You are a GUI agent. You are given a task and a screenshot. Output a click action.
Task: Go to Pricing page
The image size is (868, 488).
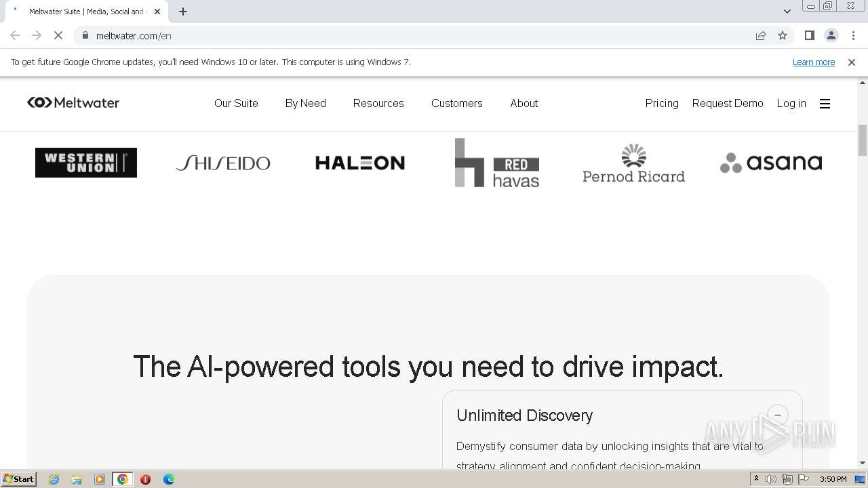click(x=662, y=103)
